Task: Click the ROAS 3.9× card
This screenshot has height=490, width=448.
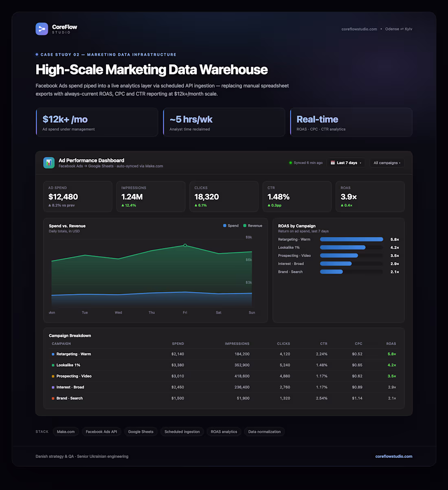Action: pos(370,197)
